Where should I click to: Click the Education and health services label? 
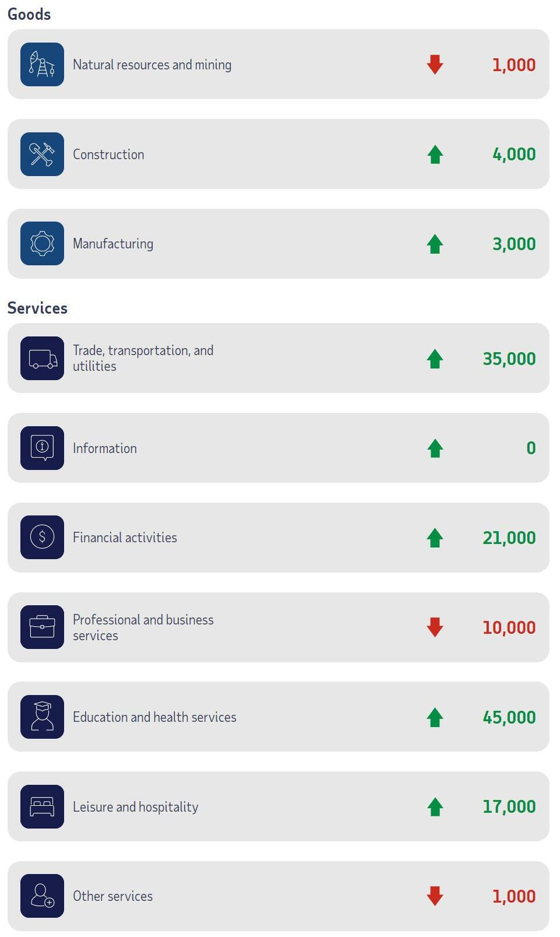pyautogui.click(x=154, y=717)
